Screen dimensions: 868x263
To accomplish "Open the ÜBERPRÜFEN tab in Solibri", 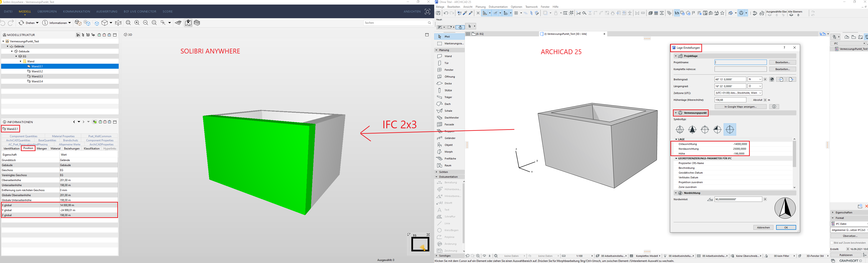I will 47,11.
